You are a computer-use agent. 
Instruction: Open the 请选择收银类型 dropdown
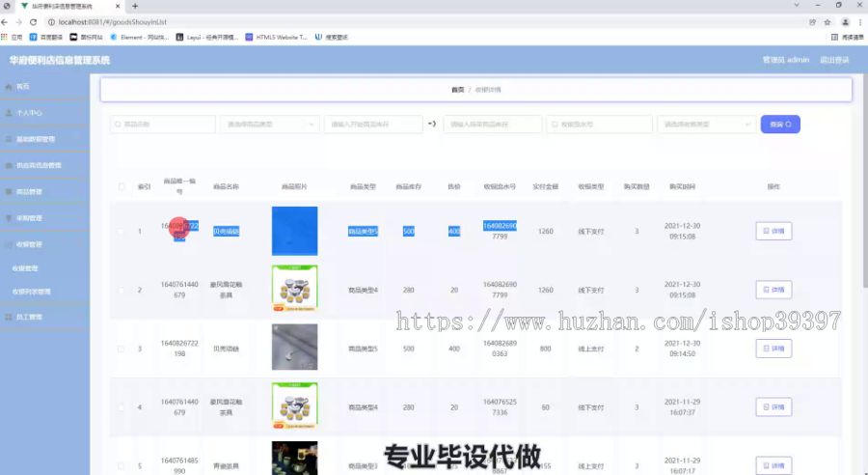click(x=706, y=125)
